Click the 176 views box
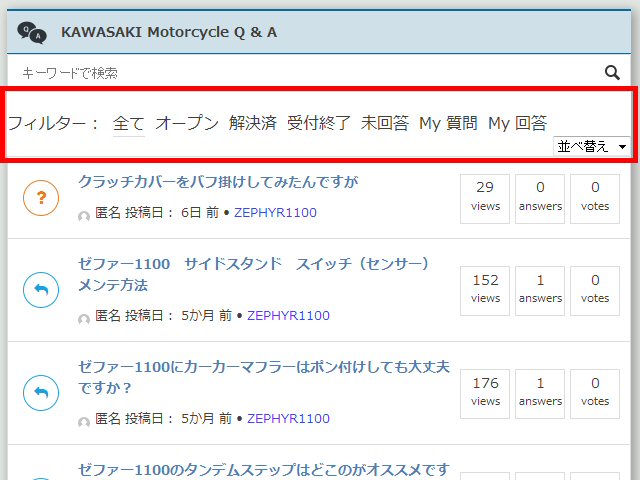 tap(485, 394)
